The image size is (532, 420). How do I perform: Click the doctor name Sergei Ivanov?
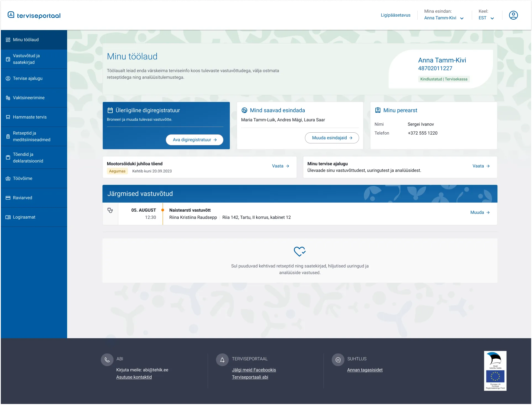421,124
